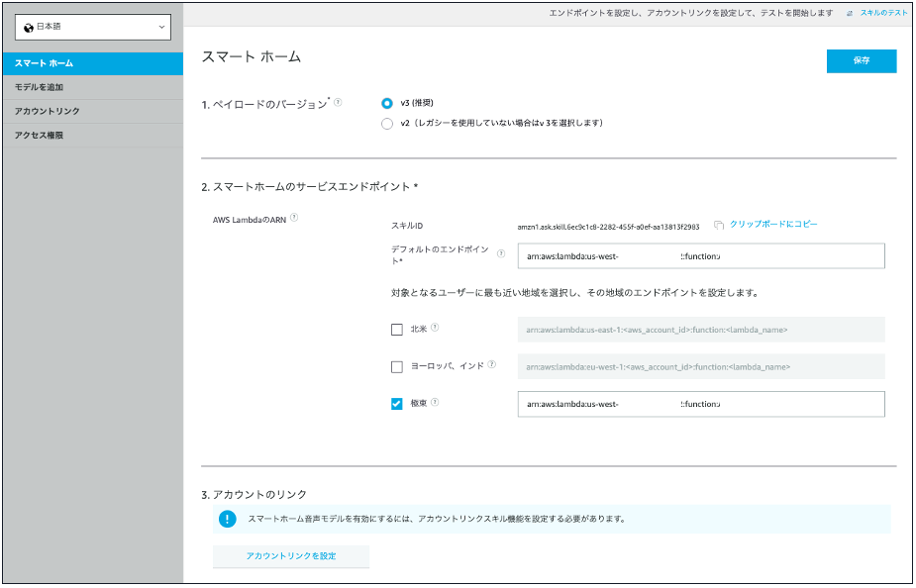Open the help tooltip for ペイロードのバージョン
The height and width of the screenshot is (588, 916).
[x=339, y=99]
